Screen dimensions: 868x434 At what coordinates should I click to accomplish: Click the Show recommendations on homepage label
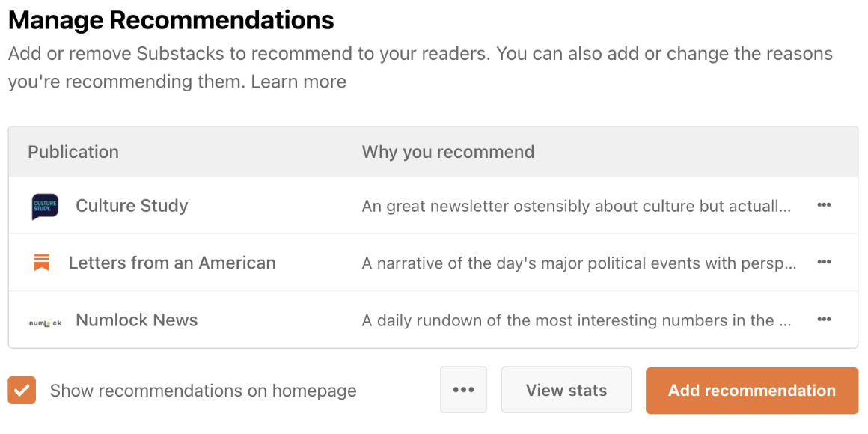click(204, 391)
